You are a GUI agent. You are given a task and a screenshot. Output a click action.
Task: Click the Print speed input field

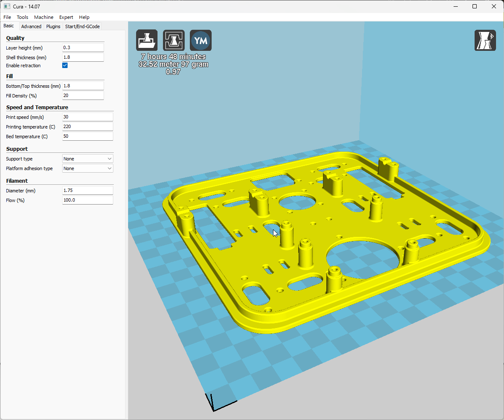(88, 117)
